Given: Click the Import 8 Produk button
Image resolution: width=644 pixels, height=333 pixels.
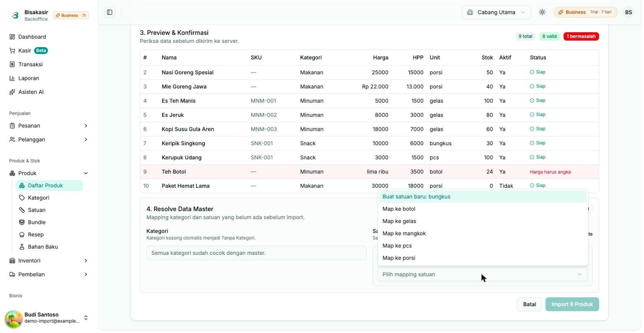Looking at the screenshot, I should point(572,305).
